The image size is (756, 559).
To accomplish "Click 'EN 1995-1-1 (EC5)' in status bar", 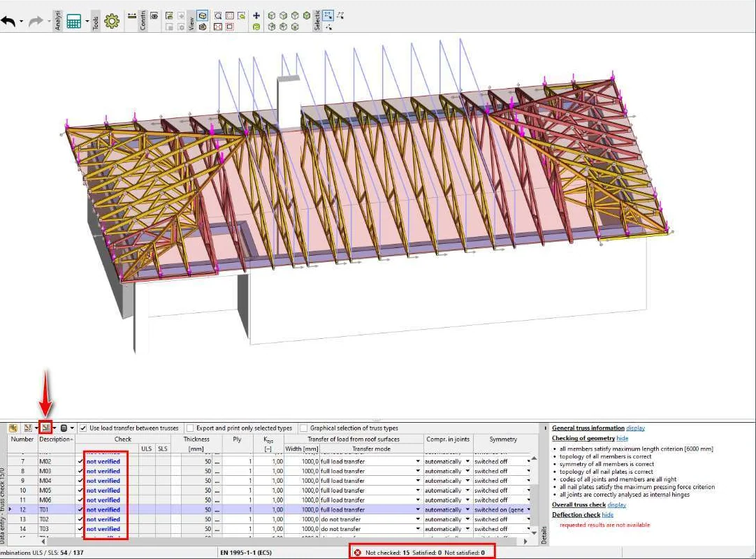I will pos(245,553).
